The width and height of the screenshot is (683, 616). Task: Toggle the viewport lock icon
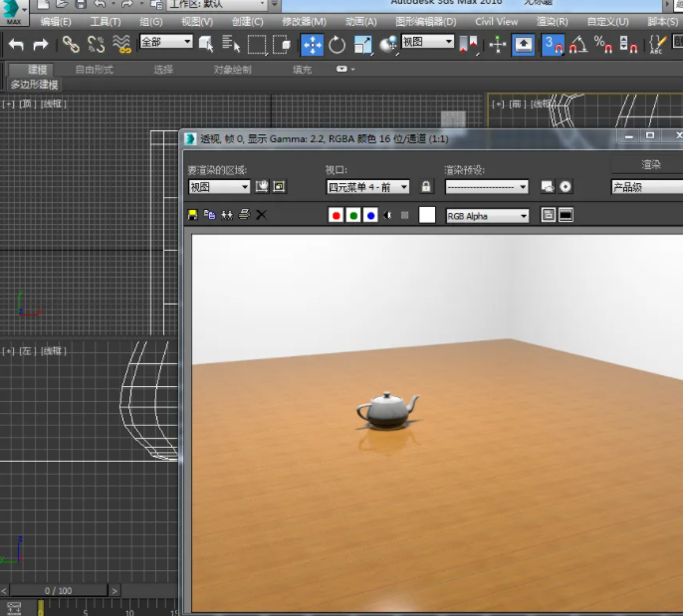426,187
